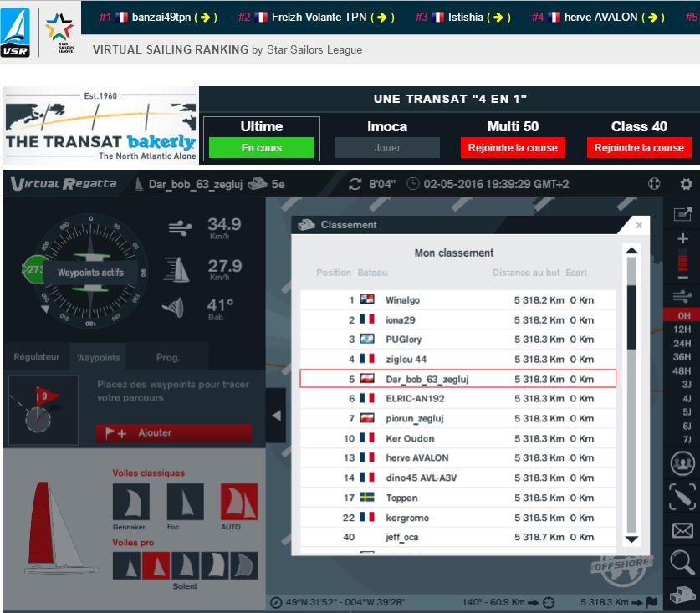Viewport: 700px width, 613px height.
Task: Select the Gennaker sail
Action: coord(130,502)
